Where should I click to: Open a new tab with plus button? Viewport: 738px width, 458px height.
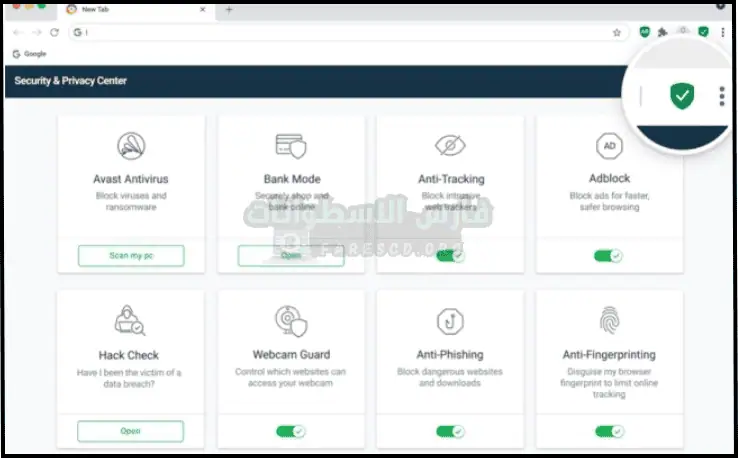click(229, 10)
